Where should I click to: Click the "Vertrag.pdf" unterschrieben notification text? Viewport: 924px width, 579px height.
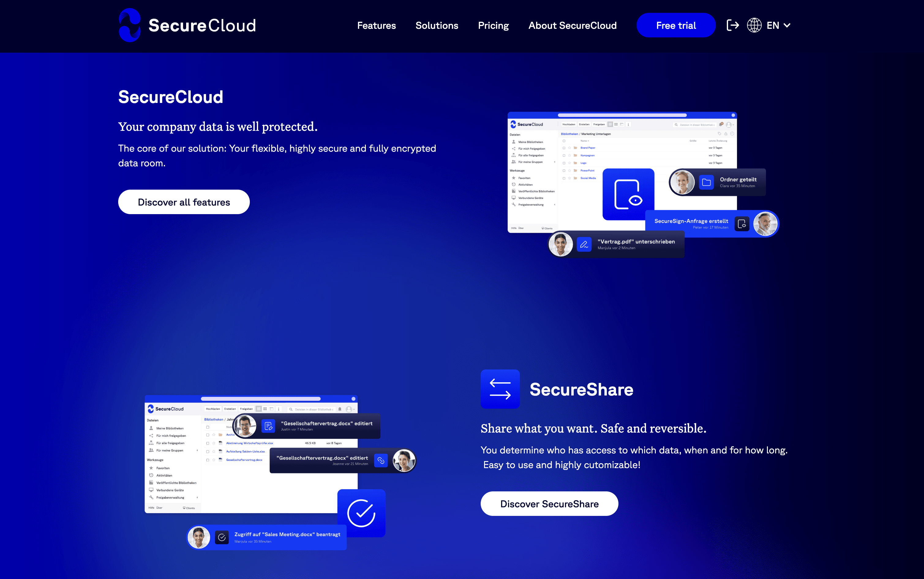(636, 241)
